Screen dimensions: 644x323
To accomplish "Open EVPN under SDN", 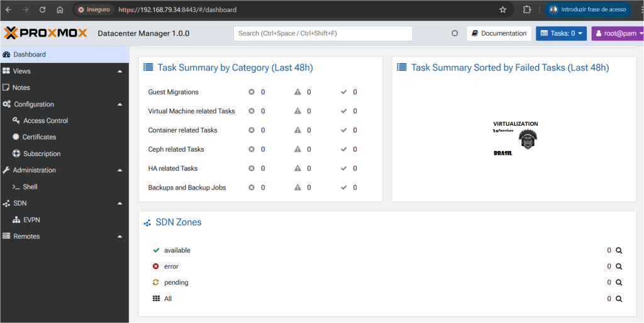I will [x=31, y=220].
